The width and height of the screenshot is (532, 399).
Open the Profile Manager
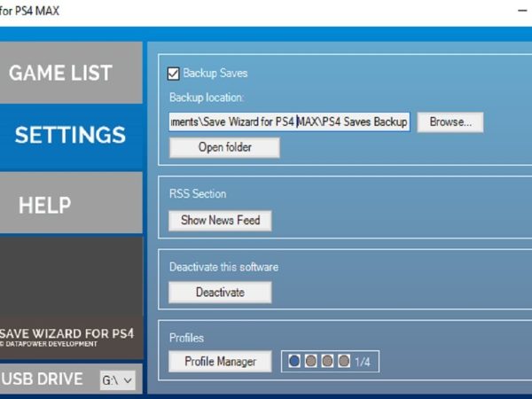[220, 362]
